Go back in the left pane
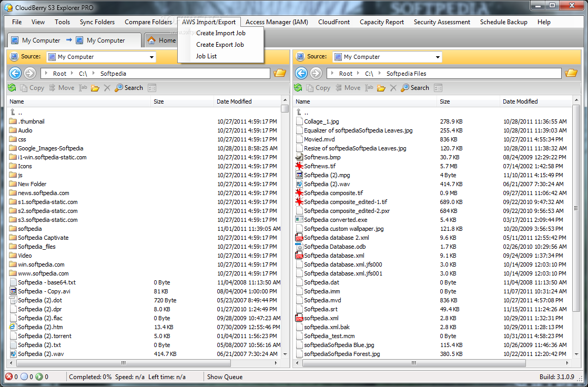 click(15, 73)
